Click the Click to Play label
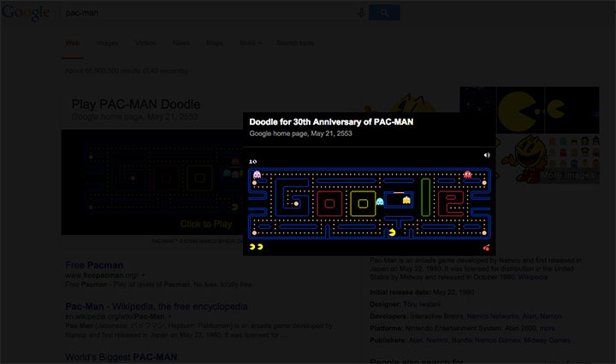 (x=206, y=224)
